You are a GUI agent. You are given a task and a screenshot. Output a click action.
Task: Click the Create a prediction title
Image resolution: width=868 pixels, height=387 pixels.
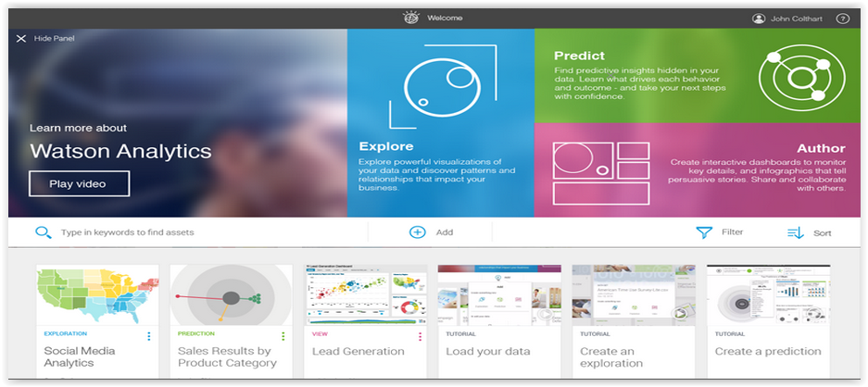tap(768, 351)
